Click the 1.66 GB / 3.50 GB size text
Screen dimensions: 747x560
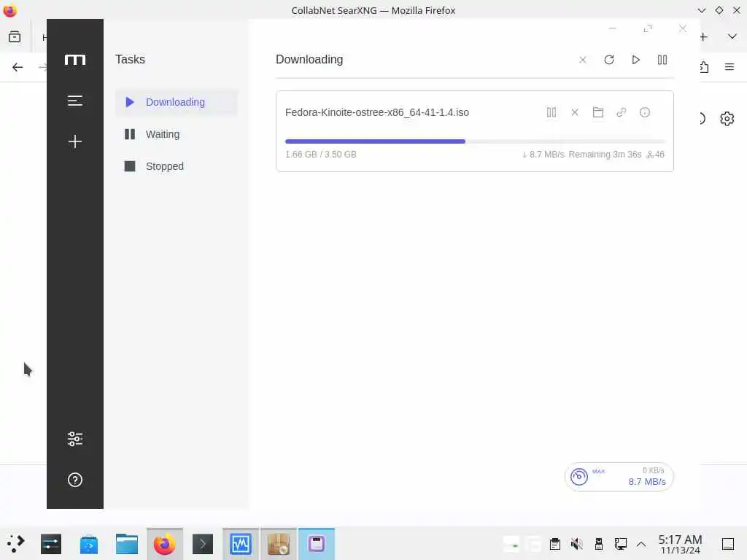pos(321,155)
